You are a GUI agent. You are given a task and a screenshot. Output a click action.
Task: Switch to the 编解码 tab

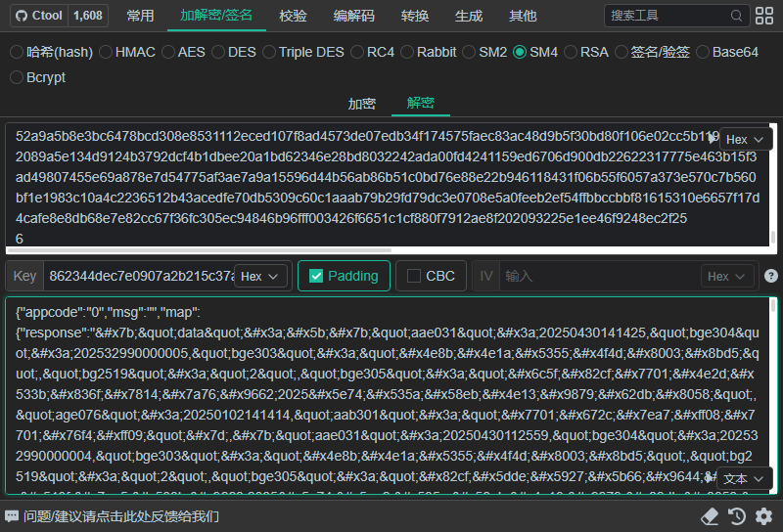tap(354, 16)
